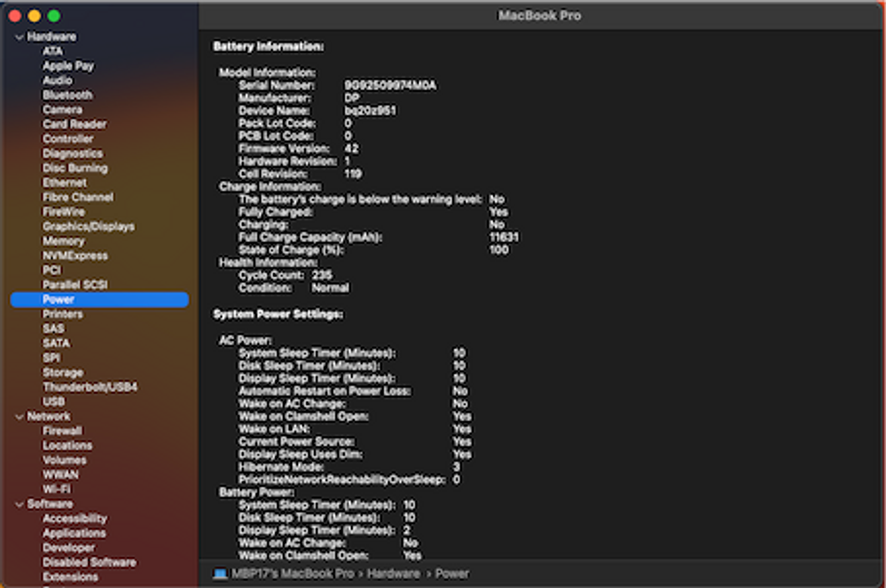This screenshot has height=588, width=886.
Task: Select Bluetooth in the sidebar
Action: click(68, 95)
